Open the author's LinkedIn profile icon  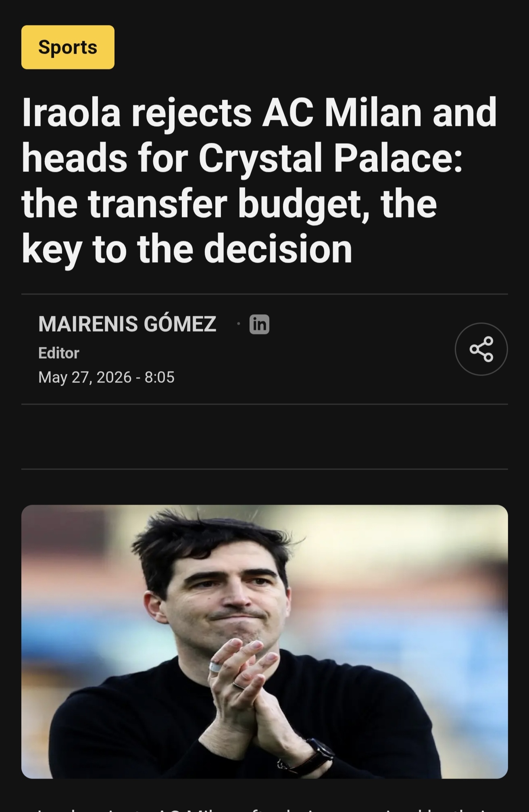[x=259, y=324]
